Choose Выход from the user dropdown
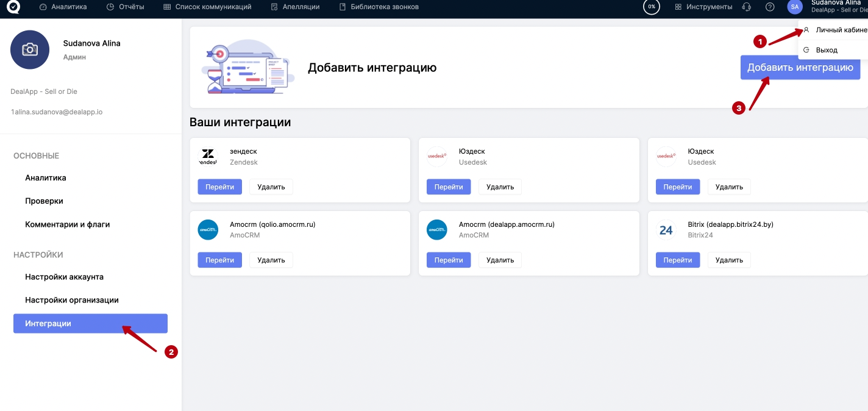 click(827, 50)
